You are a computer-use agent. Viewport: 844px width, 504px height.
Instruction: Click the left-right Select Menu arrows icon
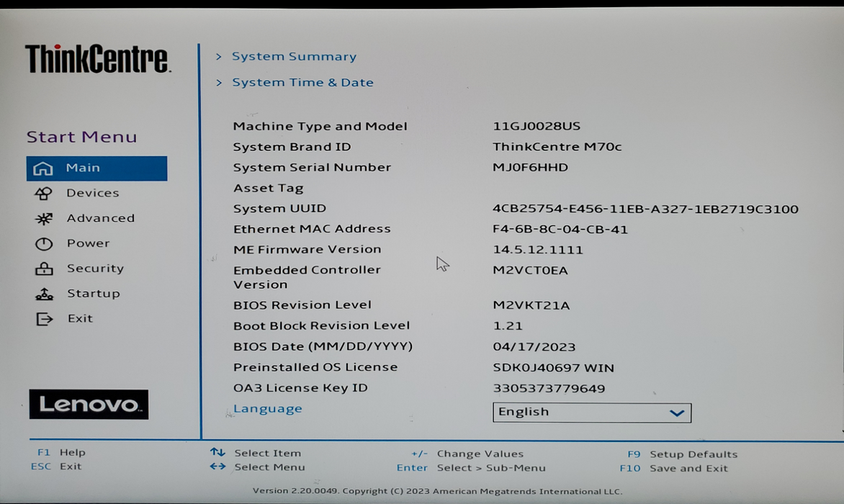pyautogui.click(x=217, y=467)
